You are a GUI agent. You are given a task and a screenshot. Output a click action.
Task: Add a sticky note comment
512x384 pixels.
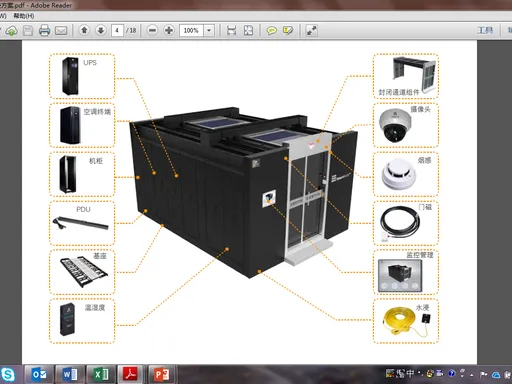pyautogui.click(x=271, y=31)
